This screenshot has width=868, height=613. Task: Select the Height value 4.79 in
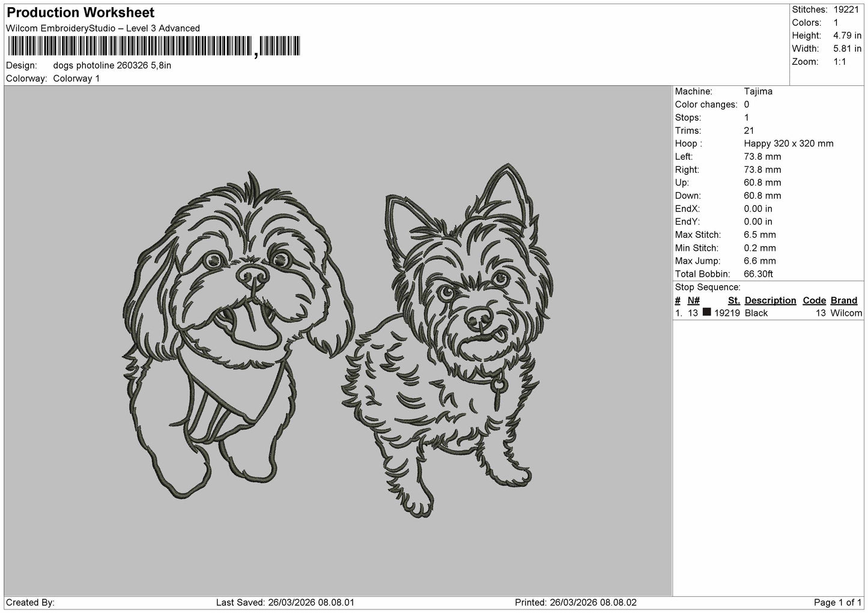848,36
